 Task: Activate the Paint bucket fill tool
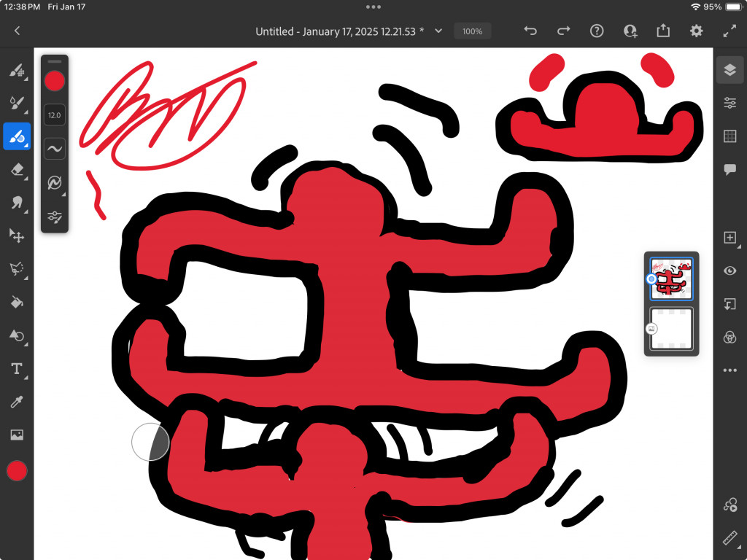coord(16,302)
